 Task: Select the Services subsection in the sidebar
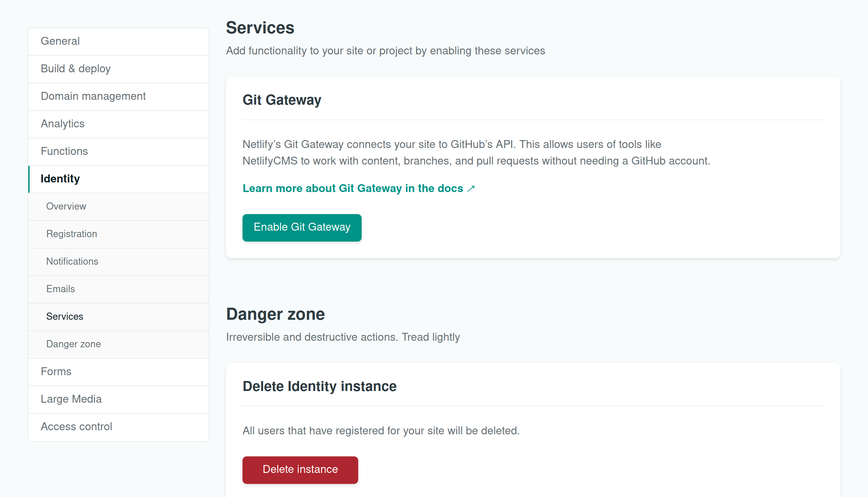click(x=65, y=317)
